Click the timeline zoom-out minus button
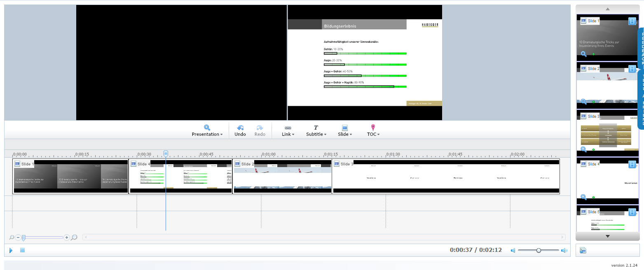This screenshot has width=644, height=270. (x=18, y=237)
